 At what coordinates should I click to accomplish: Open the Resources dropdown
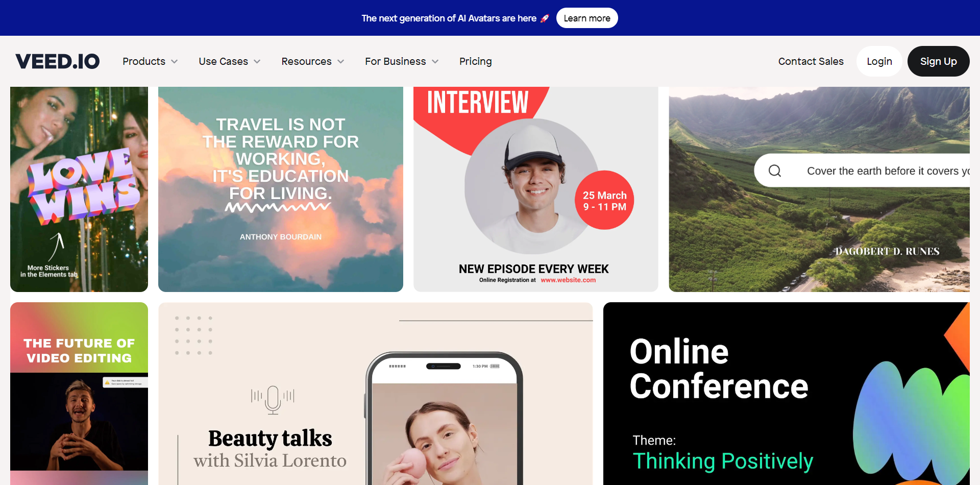click(x=313, y=61)
